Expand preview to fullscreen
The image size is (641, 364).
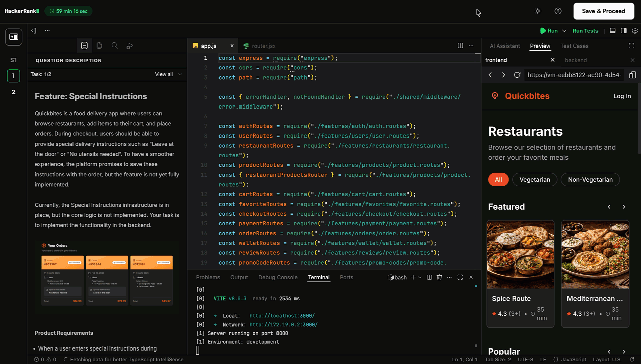click(x=631, y=46)
